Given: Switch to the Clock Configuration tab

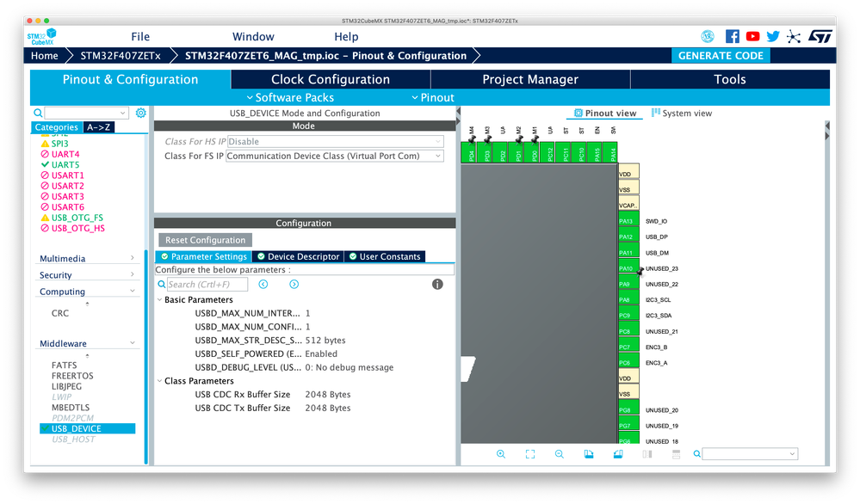Looking at the screenshot, I should tap(331, 79).
